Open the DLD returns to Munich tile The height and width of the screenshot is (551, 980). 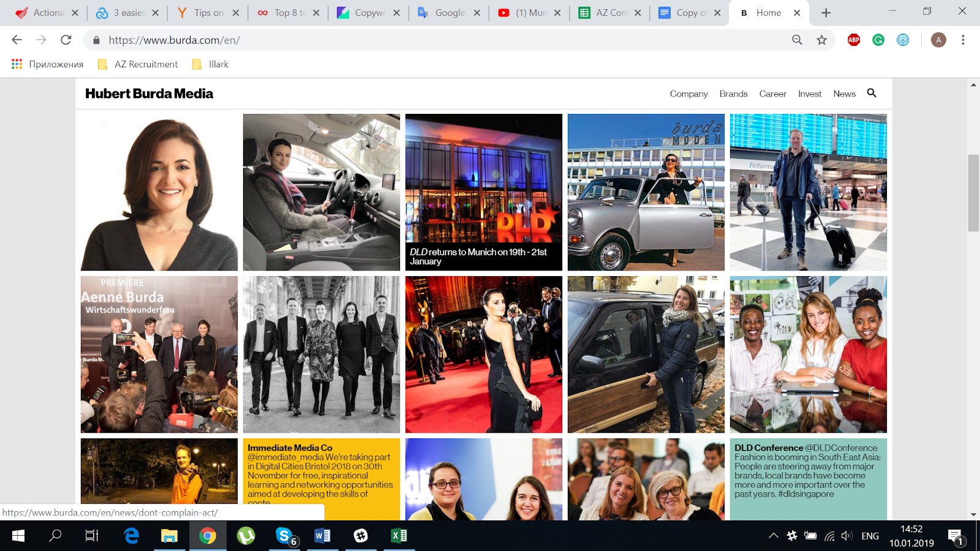[x=484, y=192]
